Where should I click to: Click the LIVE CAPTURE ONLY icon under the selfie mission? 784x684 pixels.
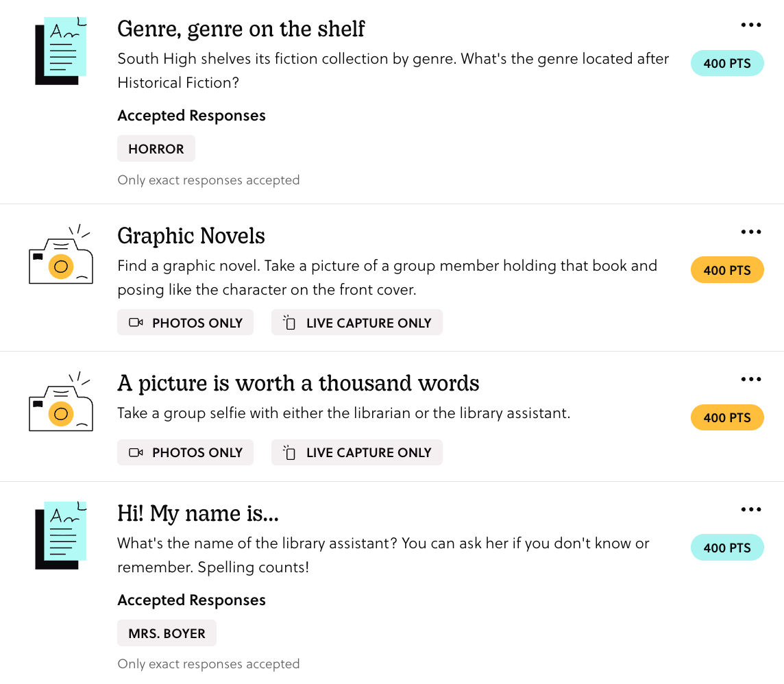tap(290, 452)
